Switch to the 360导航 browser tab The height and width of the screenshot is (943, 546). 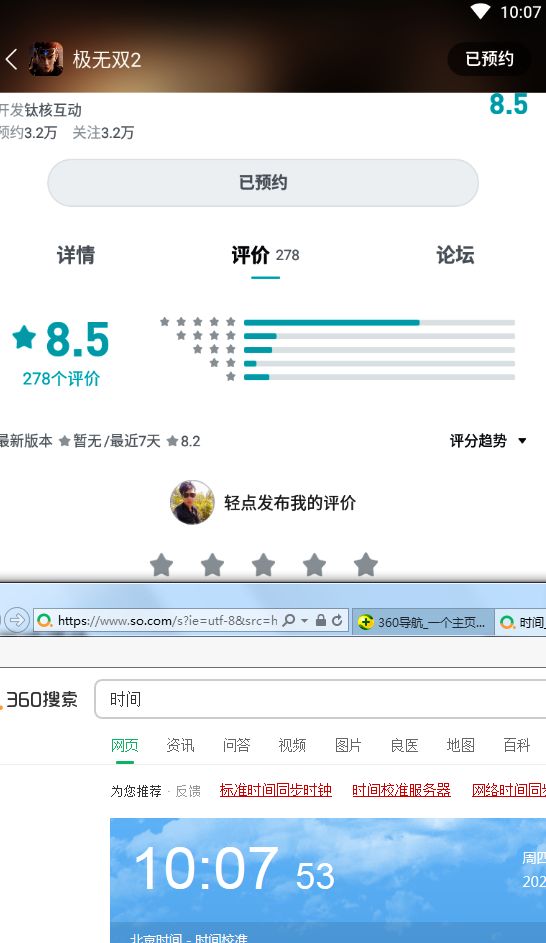tap(423, 622)
